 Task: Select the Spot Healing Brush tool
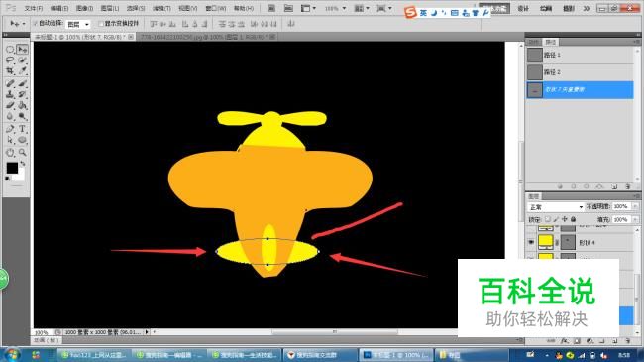10,83
